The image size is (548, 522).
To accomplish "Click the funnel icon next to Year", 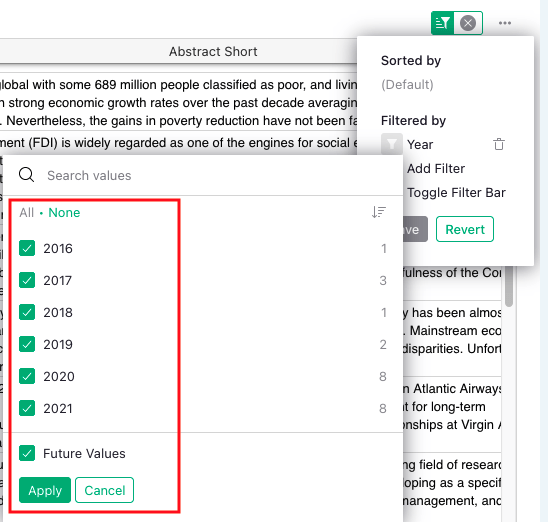I will click(x=392, y=144).
